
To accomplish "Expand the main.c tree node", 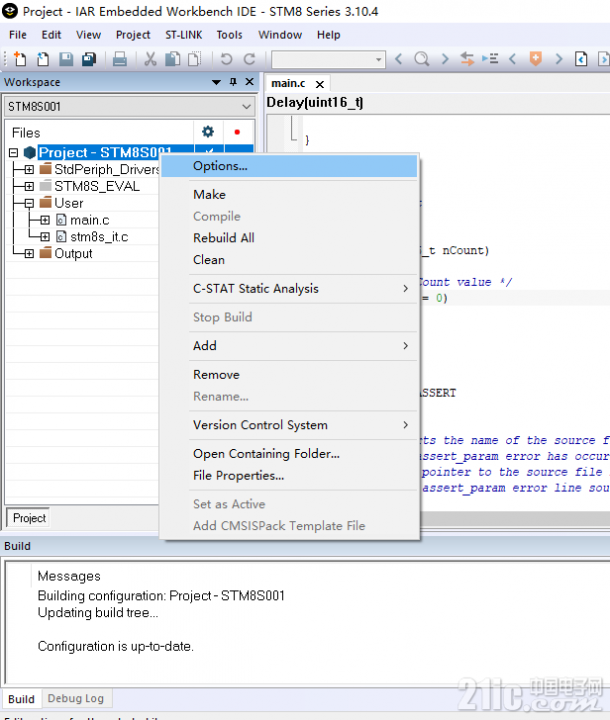I will coord(45,220).
